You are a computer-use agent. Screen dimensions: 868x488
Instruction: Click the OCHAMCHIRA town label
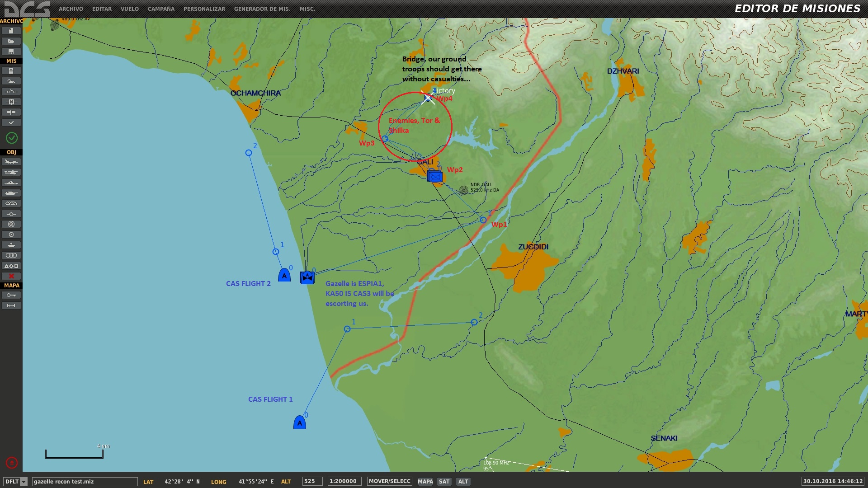tap(256, 93)
